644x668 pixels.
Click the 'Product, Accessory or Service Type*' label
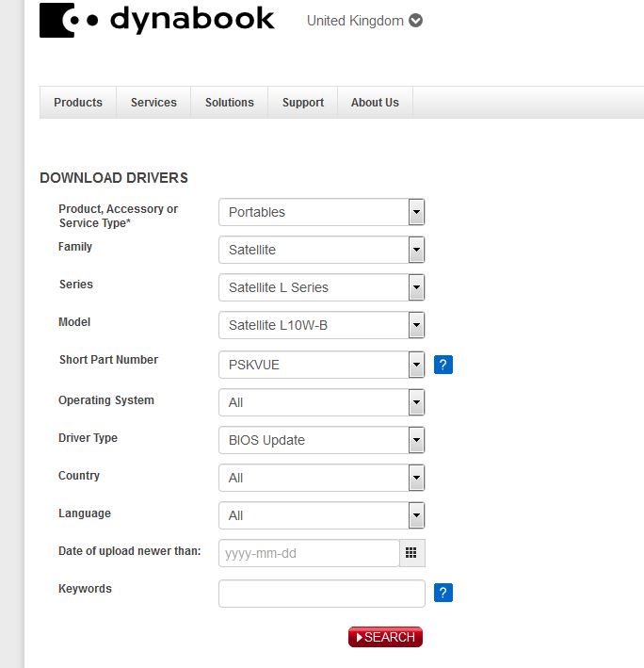click(x=118, y=216)
